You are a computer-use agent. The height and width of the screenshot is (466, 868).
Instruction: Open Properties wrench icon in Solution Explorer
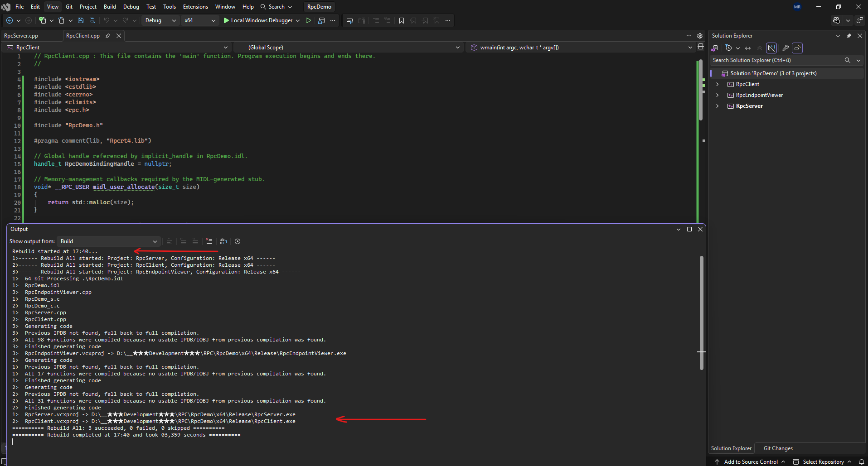click(786, 48)
